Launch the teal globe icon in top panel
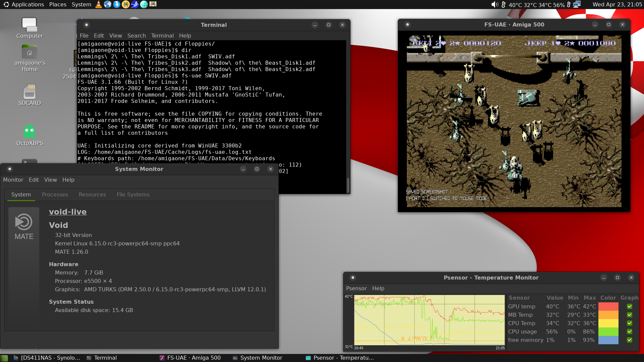 click(144, 4)
